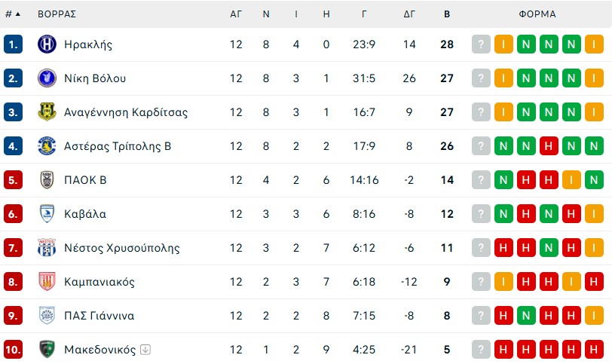
Task: Sort standings by the ΔΓ goal difference header
Action: tap(409, 14)
